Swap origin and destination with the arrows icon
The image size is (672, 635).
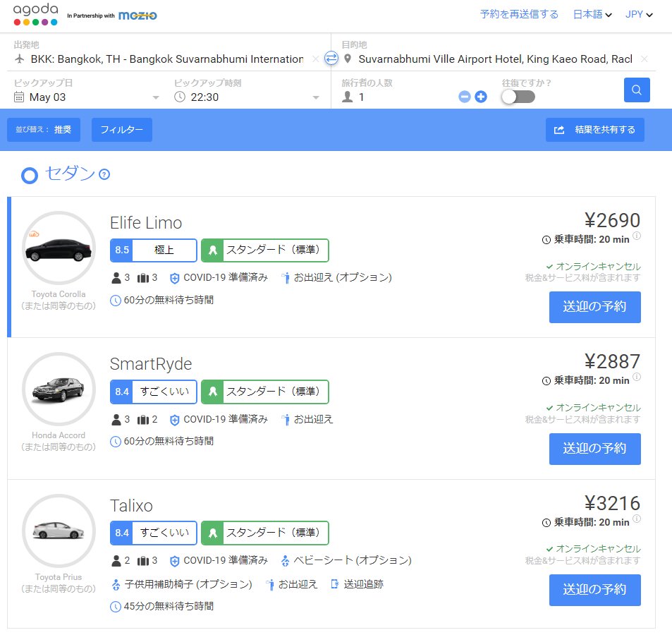[x=331, y=58]
